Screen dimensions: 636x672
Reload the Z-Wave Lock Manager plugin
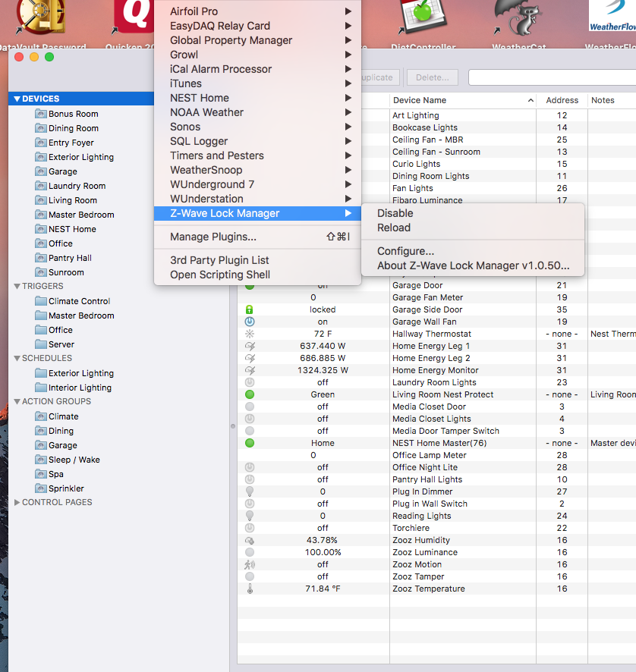tap(473, 228)
